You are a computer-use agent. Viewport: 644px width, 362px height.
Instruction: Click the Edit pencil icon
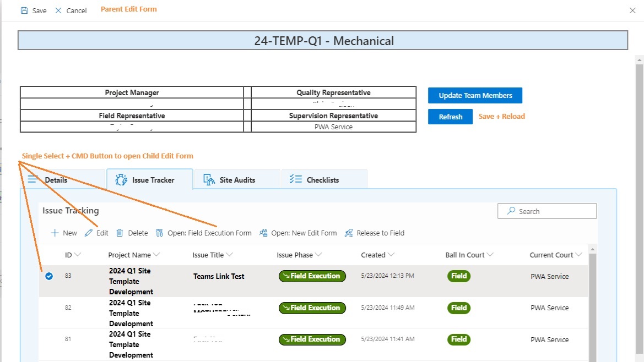[89, 233]
